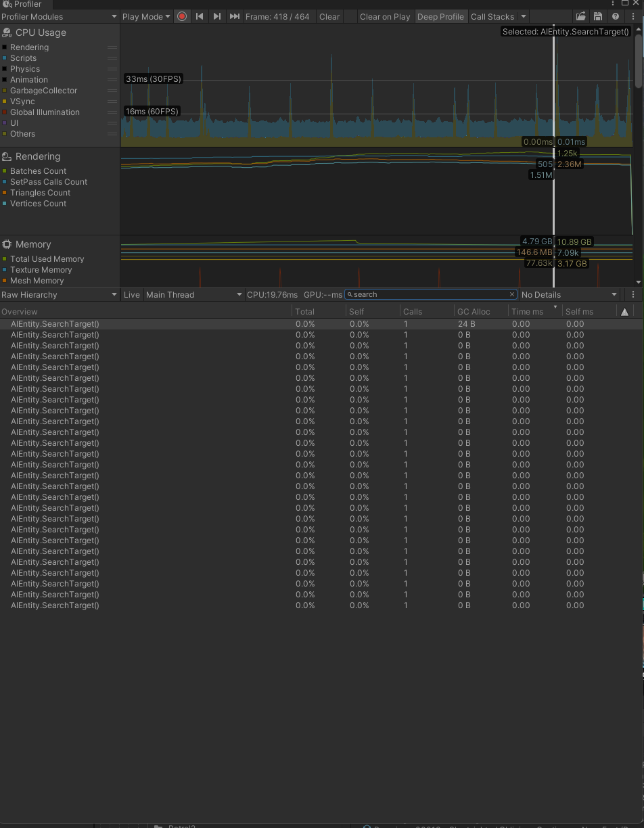This screenshot has height=828, width=644.
Task: Toggle the Deep Profile button
Action: [440, 16]
